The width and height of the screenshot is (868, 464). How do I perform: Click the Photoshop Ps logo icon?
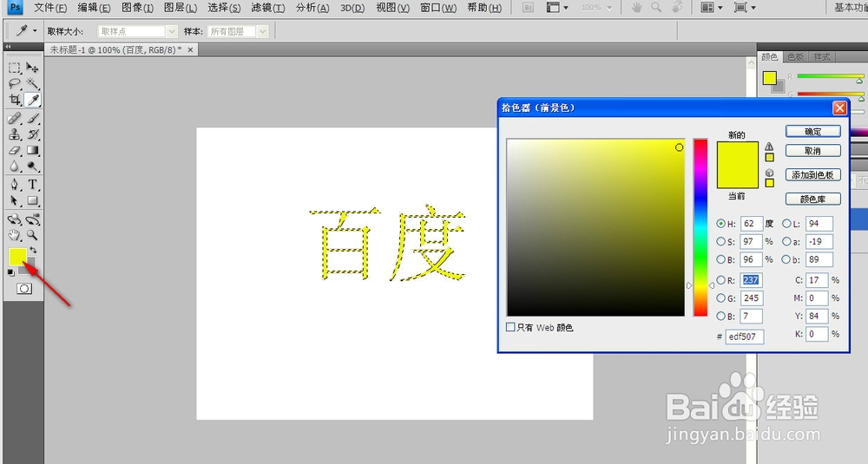(15, 8)
